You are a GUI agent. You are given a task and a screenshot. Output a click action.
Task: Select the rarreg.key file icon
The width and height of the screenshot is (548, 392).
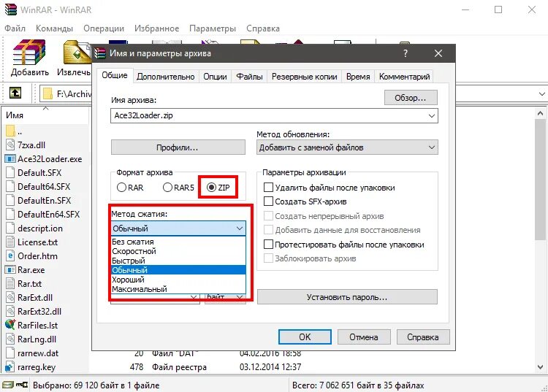click(x=10, y=367)
